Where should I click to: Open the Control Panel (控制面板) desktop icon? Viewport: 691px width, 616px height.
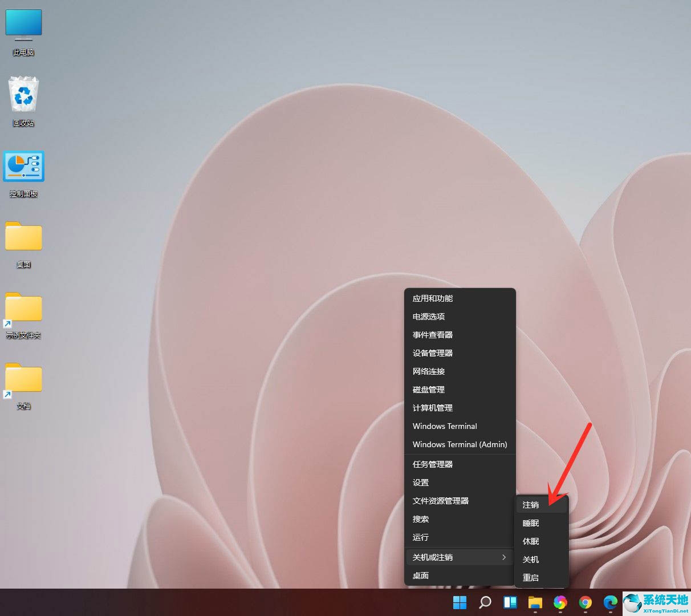[23, 166]
